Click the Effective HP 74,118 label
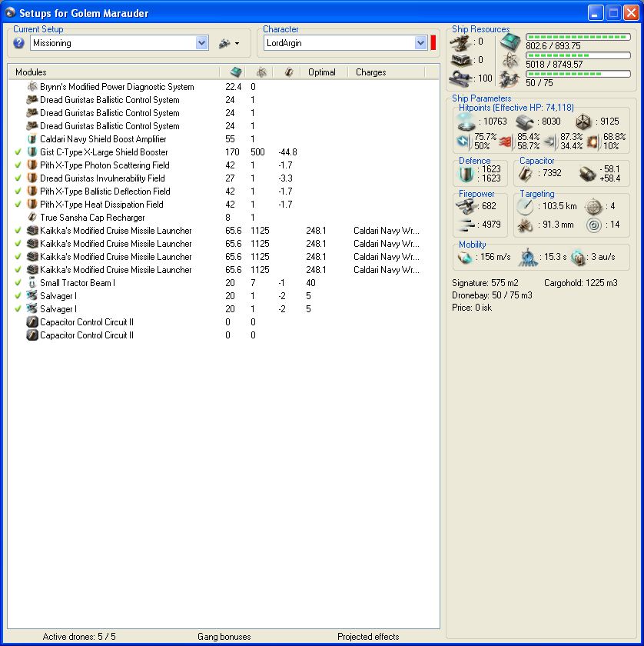Screen dimensions: 644x646 [516, 108]
